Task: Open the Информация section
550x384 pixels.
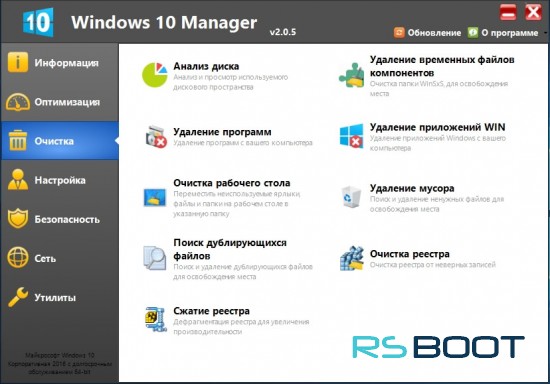Action: [60, 63]
